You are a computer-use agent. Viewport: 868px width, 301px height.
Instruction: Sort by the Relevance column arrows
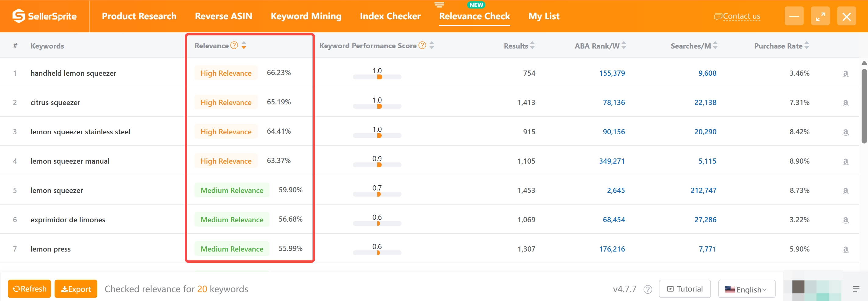[x=244, y=45]
